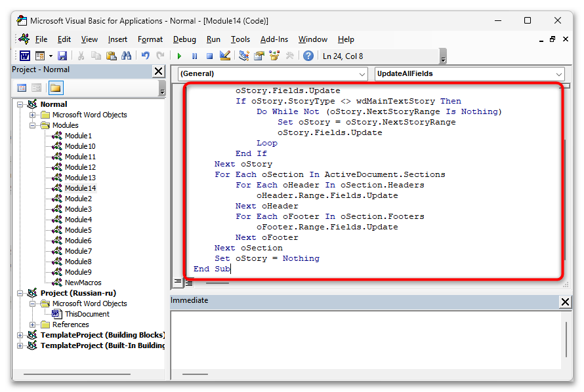584x392 pixels.
Task: Run the macro with the green play icon
Action: (179, 56)
